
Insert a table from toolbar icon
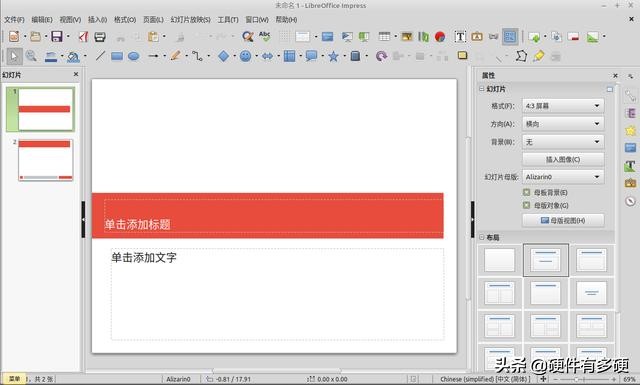point(384,36)
